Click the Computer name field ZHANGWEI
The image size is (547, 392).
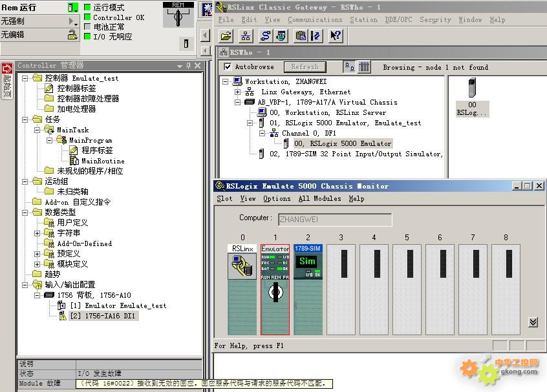(335, 220)
